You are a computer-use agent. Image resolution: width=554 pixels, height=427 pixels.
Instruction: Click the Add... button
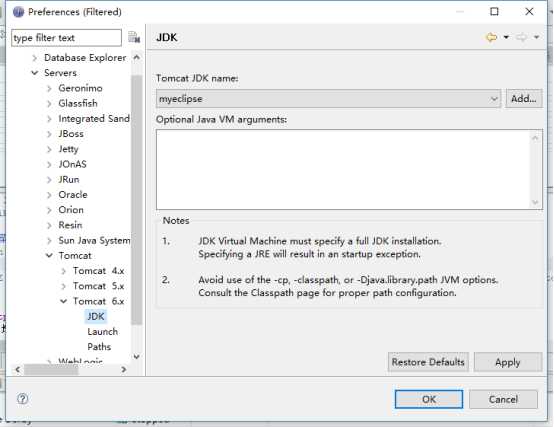[x=524, y=99]
